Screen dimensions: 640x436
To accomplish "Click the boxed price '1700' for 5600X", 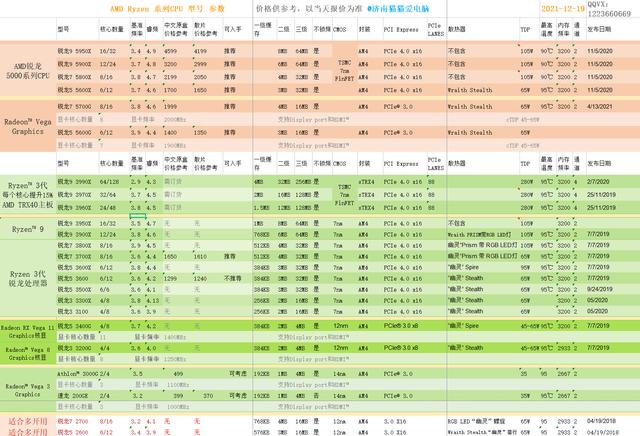I will [170, 90].
